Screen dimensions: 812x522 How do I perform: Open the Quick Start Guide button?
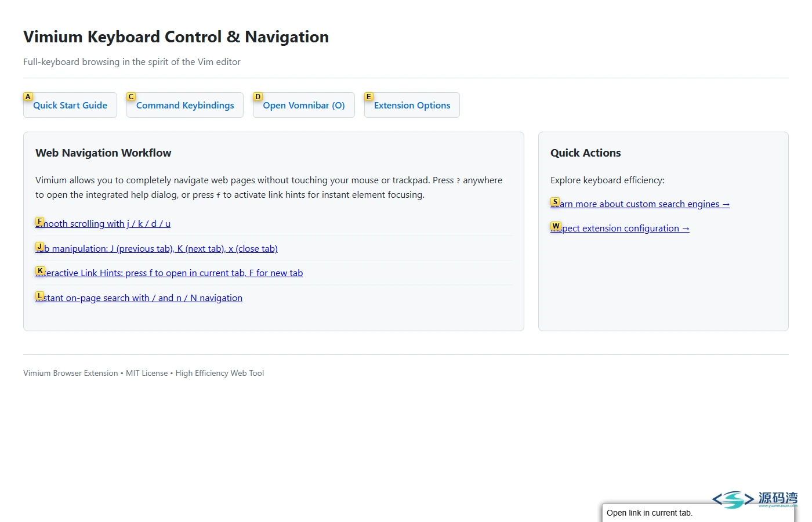pyautogui.click(x=70, y=105)
